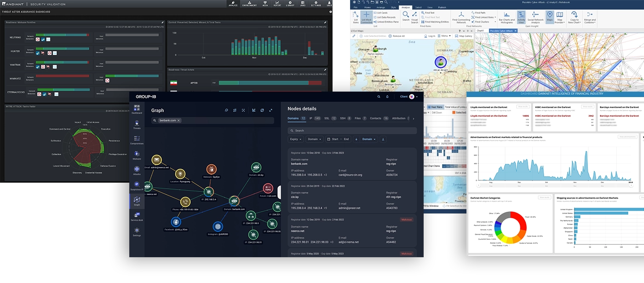Open the Domain filter dropdown next to Expiry

point(315,139)
